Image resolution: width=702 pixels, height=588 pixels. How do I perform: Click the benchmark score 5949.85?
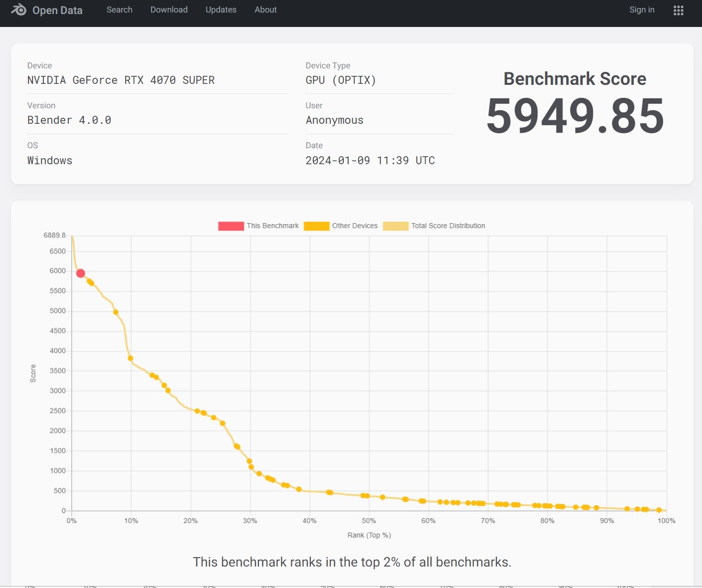(575, 116)
